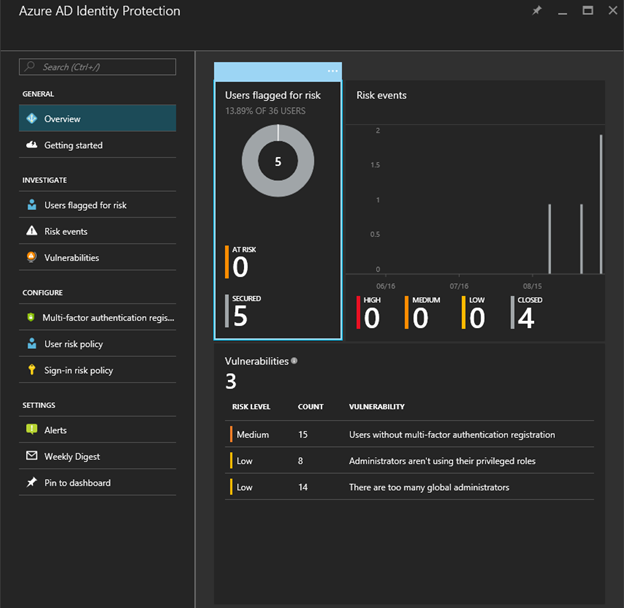Click the Getting started cloud icon

(30, 145)
